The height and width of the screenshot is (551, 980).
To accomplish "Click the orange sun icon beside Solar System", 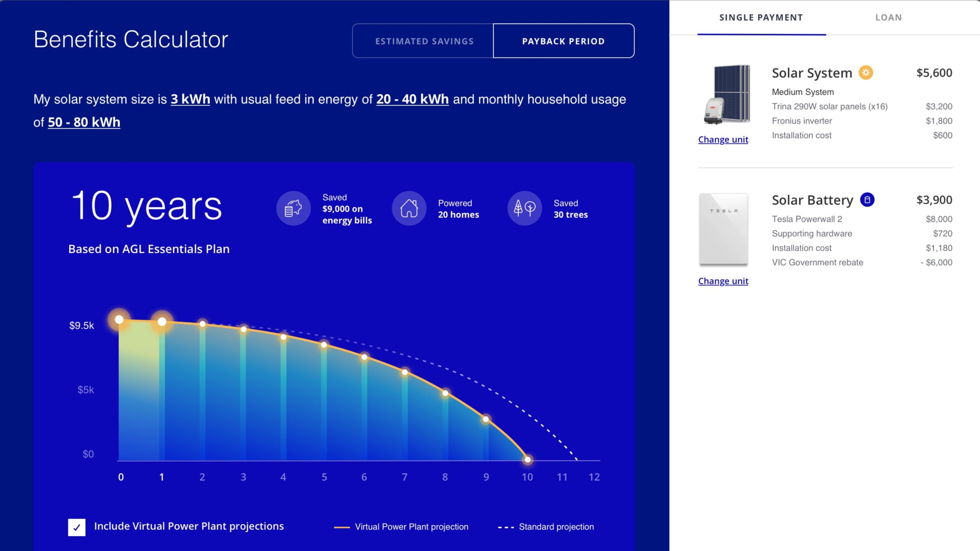I will (866, 72).
